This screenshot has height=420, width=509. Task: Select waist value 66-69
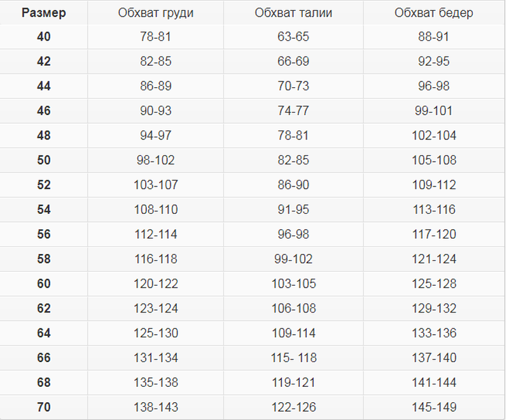click(x=293, y=62)
